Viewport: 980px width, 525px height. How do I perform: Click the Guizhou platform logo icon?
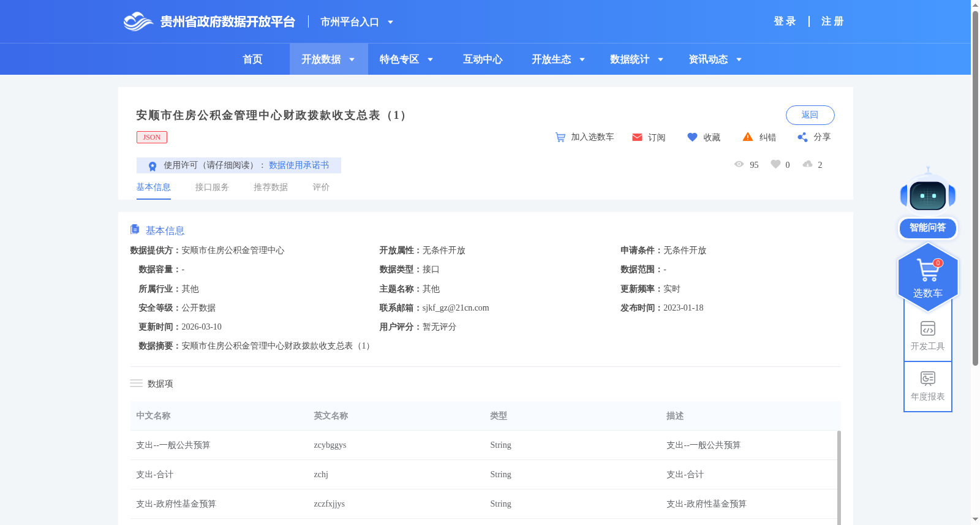pos(138,21)
